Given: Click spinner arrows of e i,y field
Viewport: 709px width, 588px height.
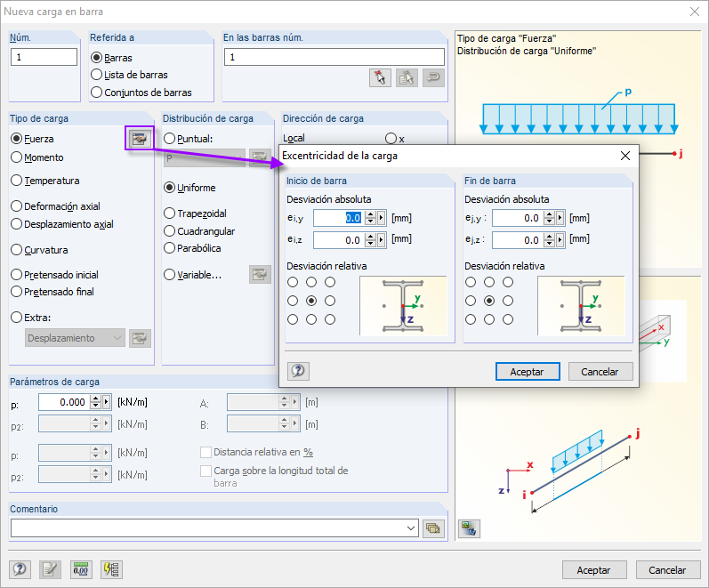Looking at the screenshot, I should (370, 218).
